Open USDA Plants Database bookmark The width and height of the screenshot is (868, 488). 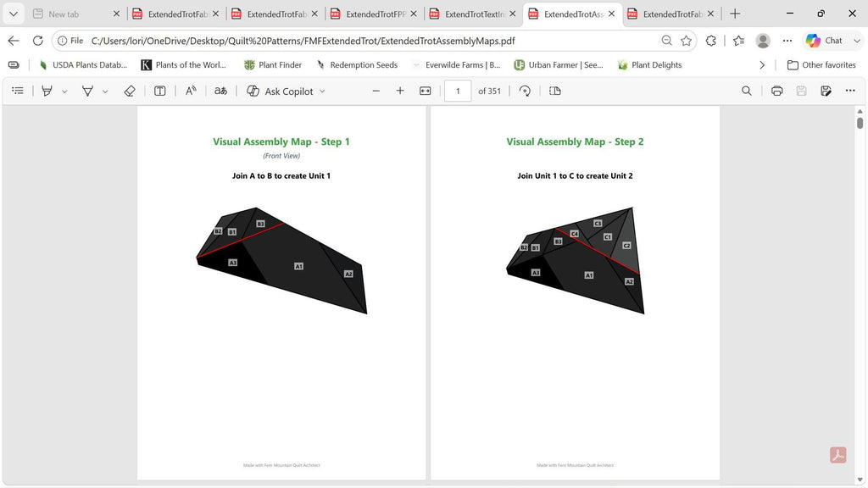point(83,64)
